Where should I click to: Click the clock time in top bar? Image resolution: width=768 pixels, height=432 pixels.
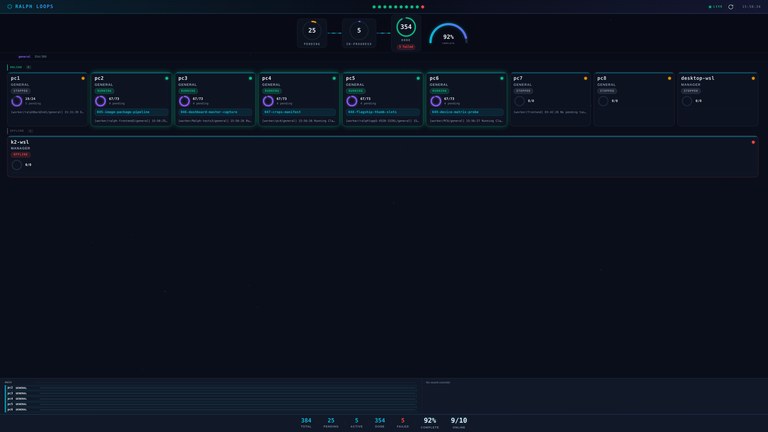coord(751,7)
